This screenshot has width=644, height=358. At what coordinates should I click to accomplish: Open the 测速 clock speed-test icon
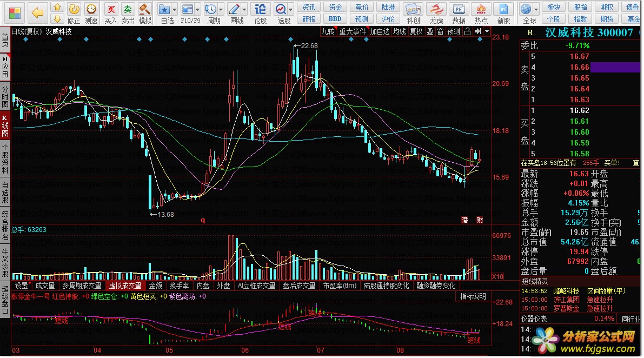tap(91, 9)
